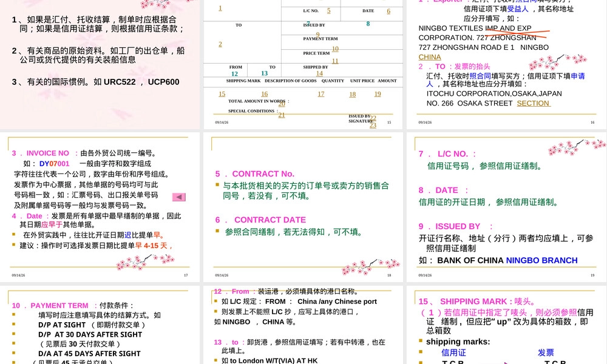This screenshot has height=364, width=607.
Task: Click 'NO. 266 OSAKA STREET' text
Action: (x=470, y=103)
